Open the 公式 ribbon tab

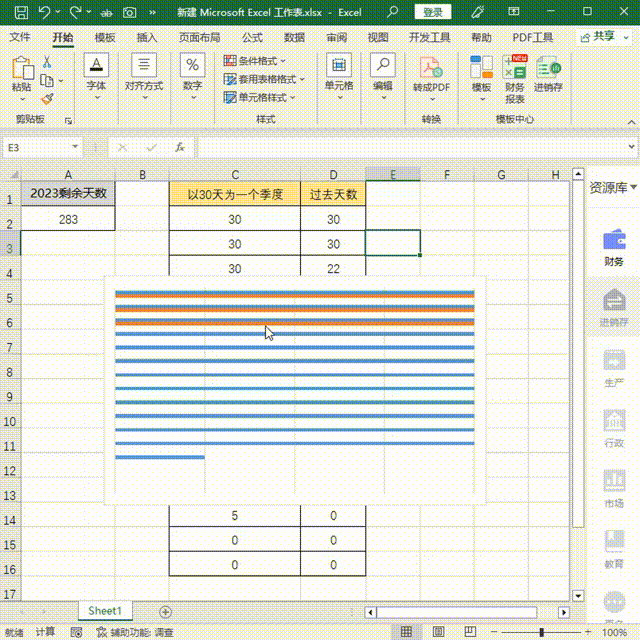(252, 37)
